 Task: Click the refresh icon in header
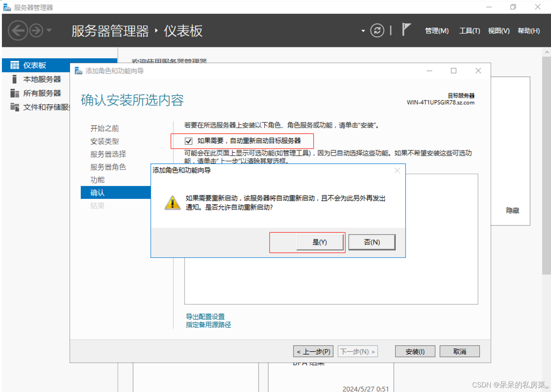coord(377,30)
